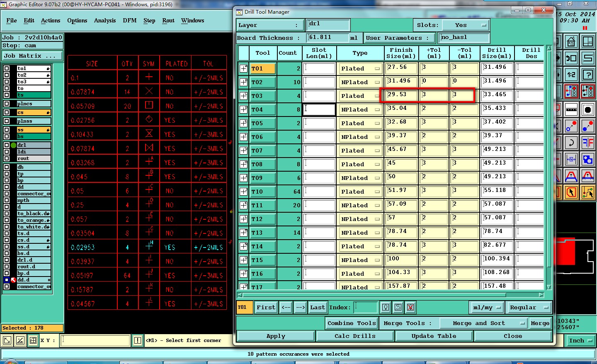Viewport: 597px width, 364px height.
Task: Click the black octagon pad highlight icon
Action: [x=588, y=109]
